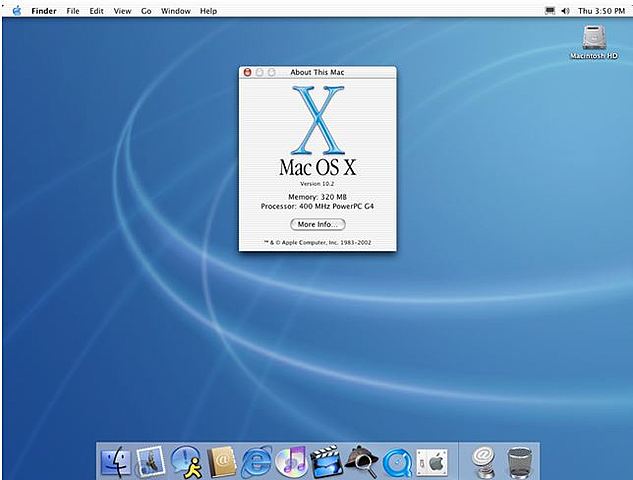The image size is (633, 480).
Task: Open iTunes from the Dock
Action: pyautogui.click(x=291, y=462)
